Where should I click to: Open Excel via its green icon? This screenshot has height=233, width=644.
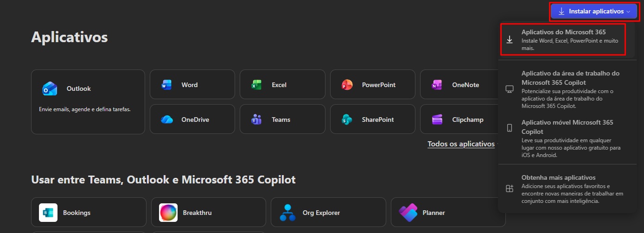[x=256, y=85]
